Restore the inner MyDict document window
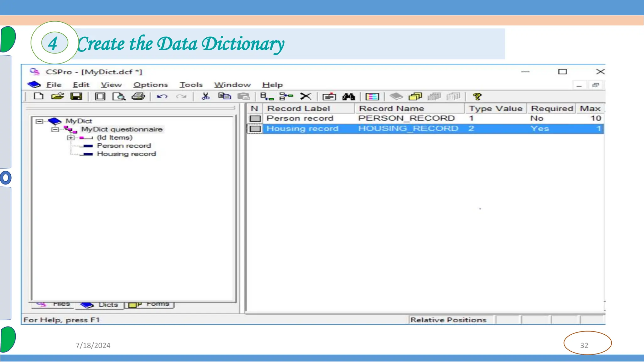This screenshot has height=362, width=644. point(595,85)
